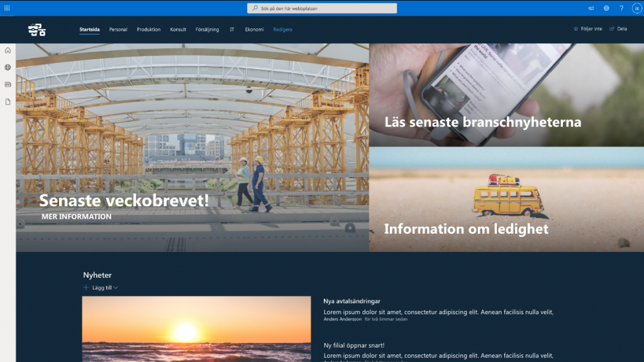Click the megaphone icon in top bar
The image size is (644, 362).
(x=591, y=8)
